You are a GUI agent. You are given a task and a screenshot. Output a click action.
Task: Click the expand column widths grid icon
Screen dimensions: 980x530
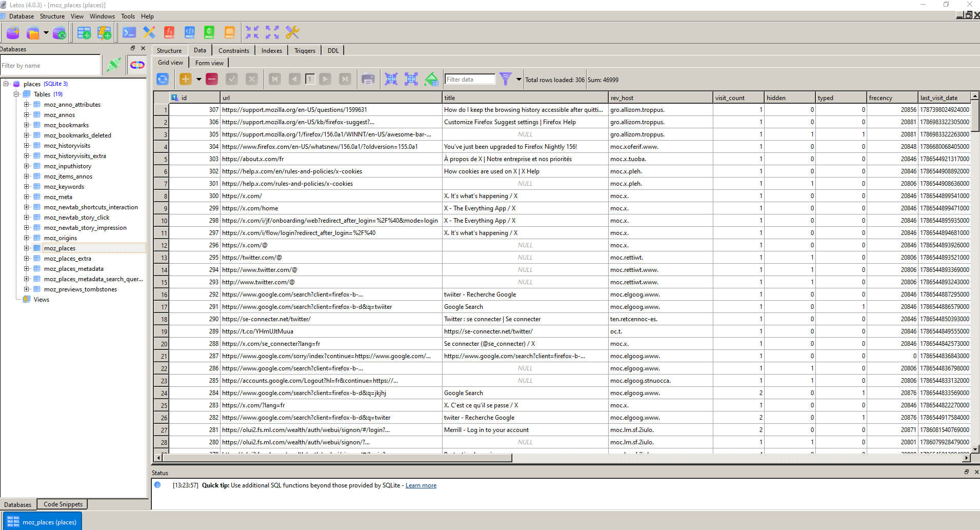click(411, 79)
